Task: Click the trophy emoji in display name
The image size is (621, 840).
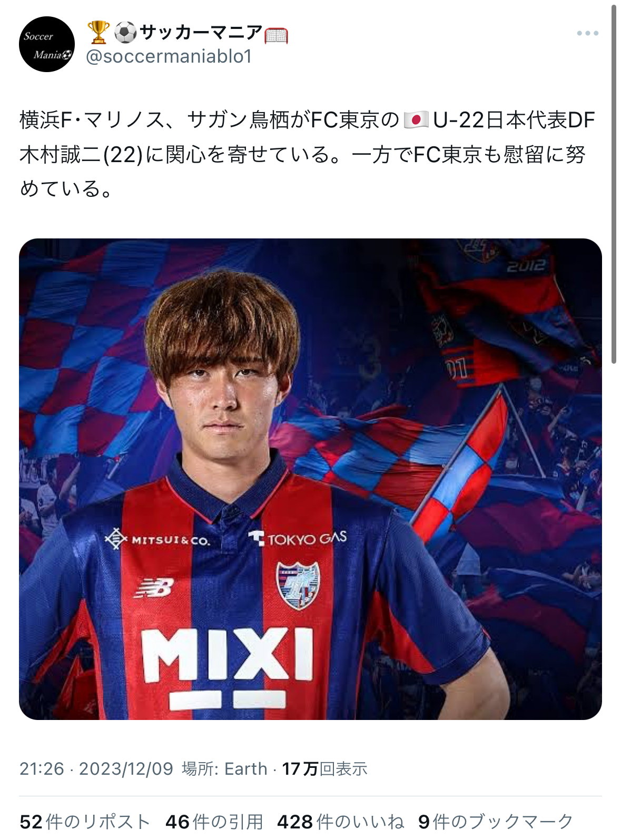Action: click(x=98, y=33)
